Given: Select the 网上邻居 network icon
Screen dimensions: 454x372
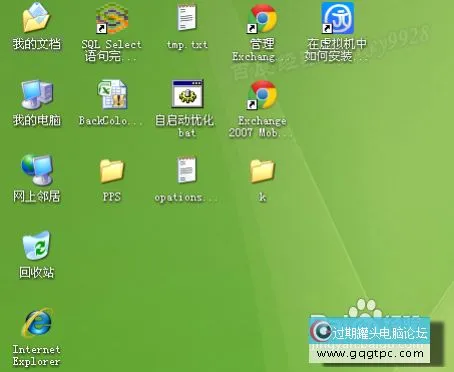Looking at the screenshot, I should [37, 170].
